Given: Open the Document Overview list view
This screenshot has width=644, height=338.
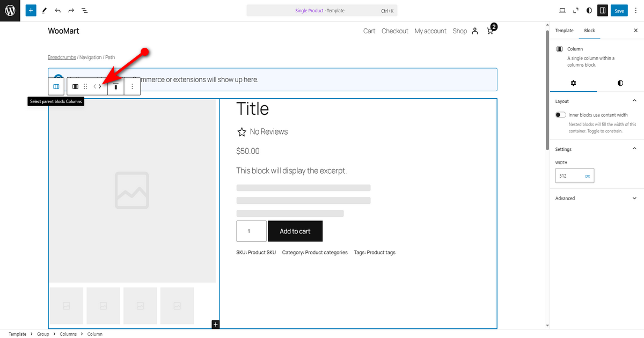Looking at the screenshot, I should tap(85, 11).
